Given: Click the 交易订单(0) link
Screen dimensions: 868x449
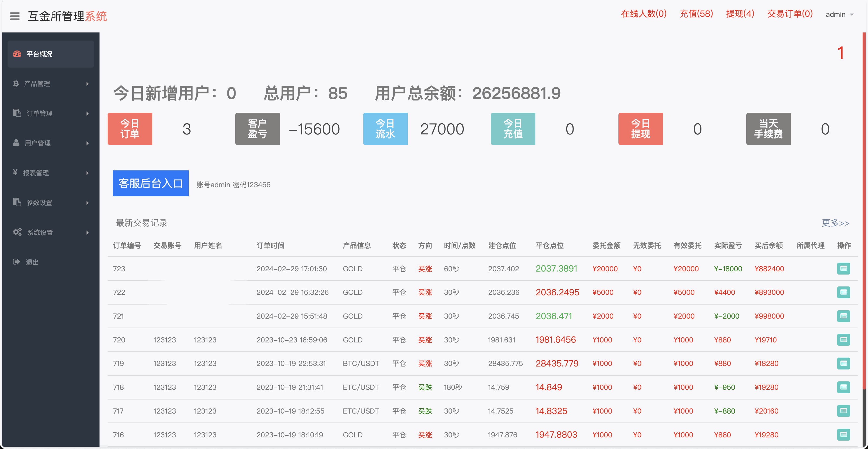Looking at the screenshot, I should (x=790, y=14).
